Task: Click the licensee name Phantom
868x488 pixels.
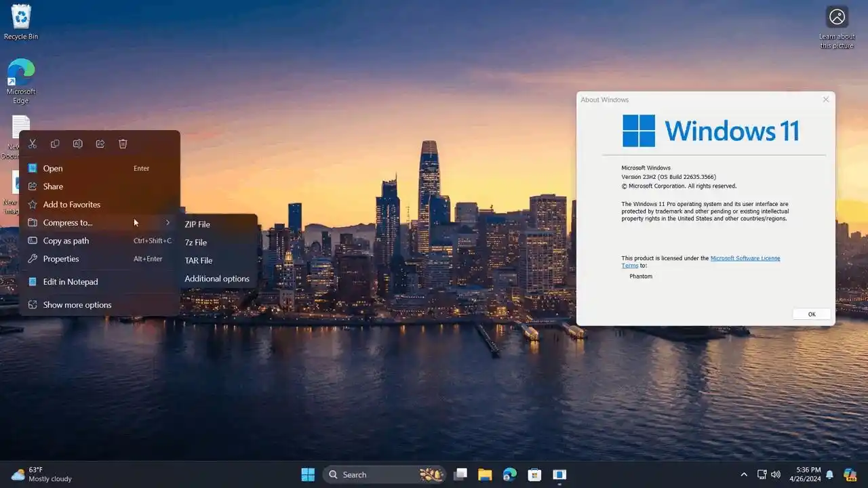Action: point(641,277)
